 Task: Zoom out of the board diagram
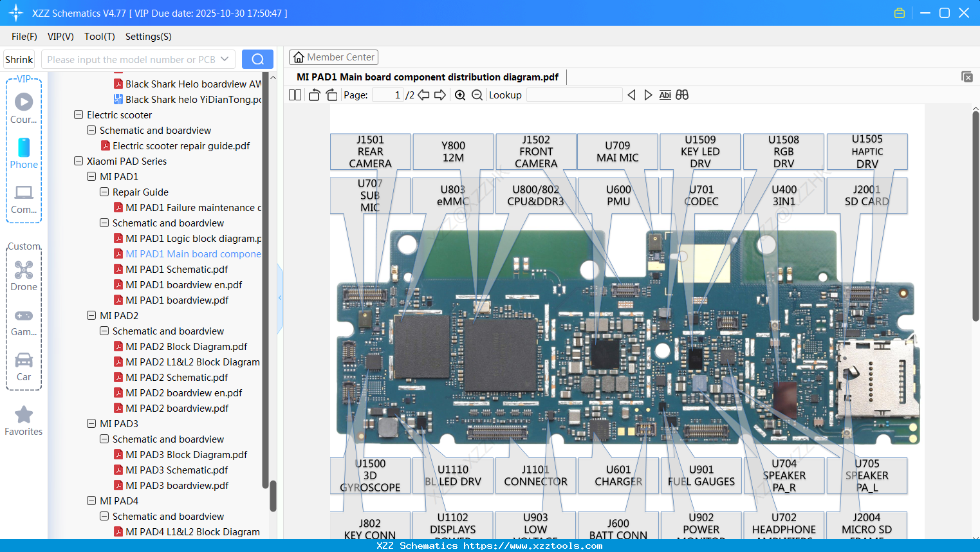(x=477, y=95)
